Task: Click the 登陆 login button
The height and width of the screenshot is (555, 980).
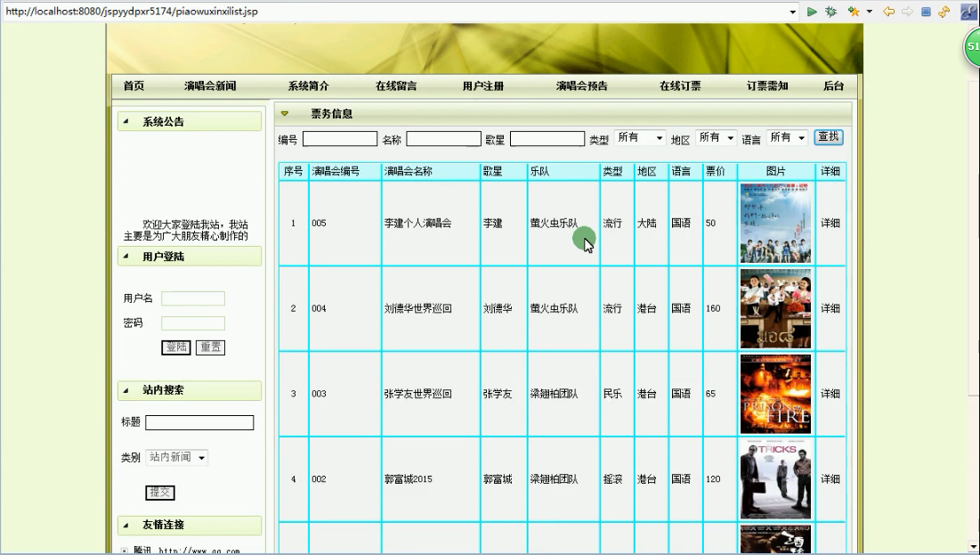Action: click(x=176, y=347)
